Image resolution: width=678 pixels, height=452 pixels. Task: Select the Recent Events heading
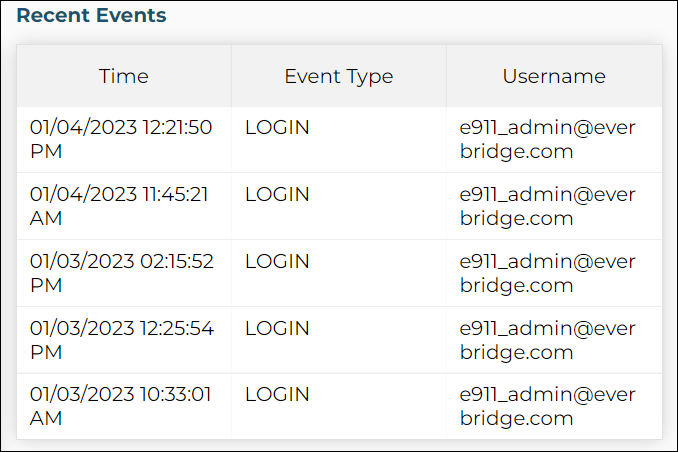91,15
